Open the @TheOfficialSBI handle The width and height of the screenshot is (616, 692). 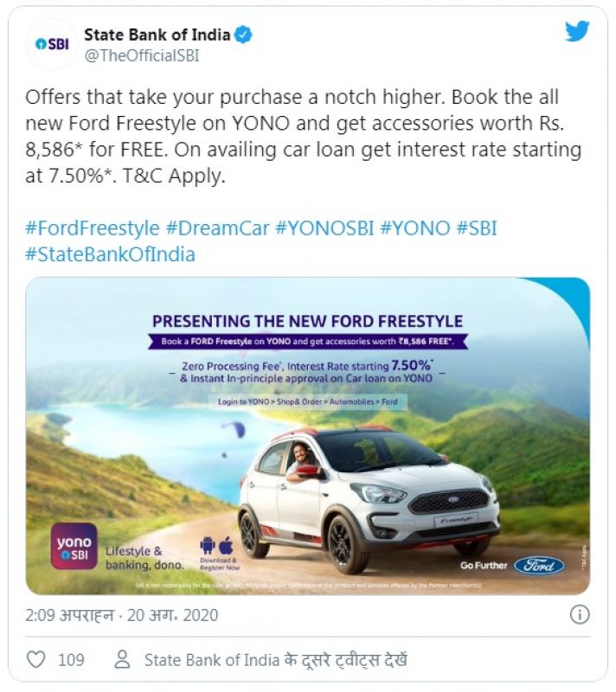pos(142,55)
